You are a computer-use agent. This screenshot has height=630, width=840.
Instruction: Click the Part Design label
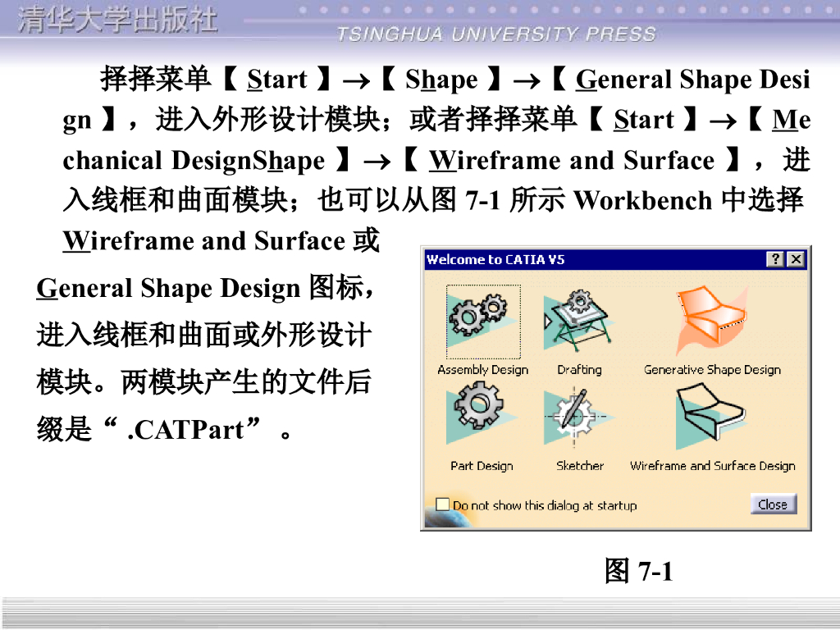(482, 466)
